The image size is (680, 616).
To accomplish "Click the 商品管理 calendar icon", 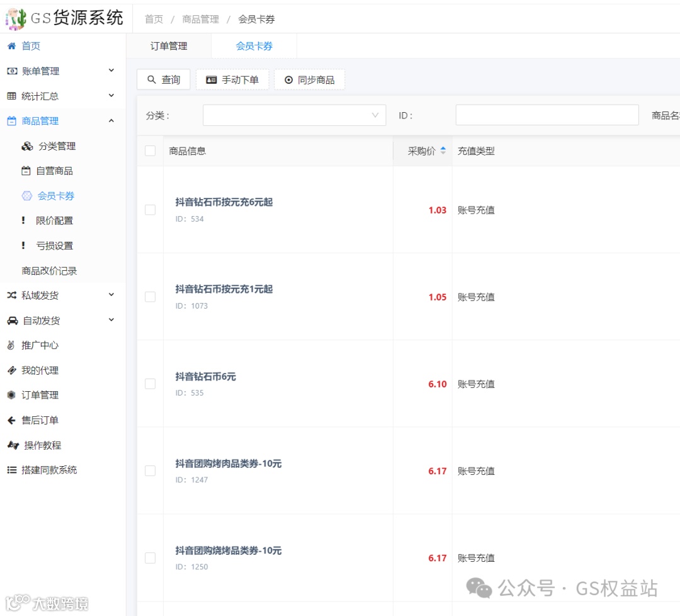I will (x=12, y=121).
